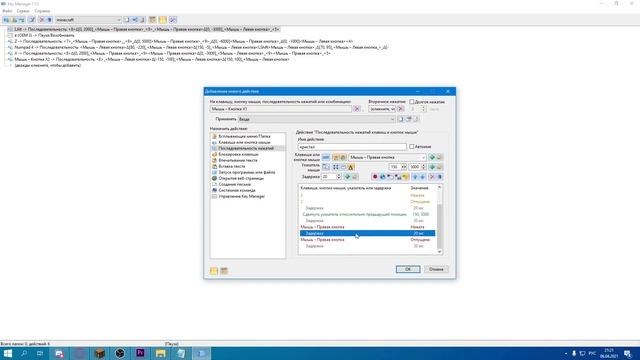
Task: Click the red scissors delete-step icon
Action: pyautogui.click(x=432, y=177)
